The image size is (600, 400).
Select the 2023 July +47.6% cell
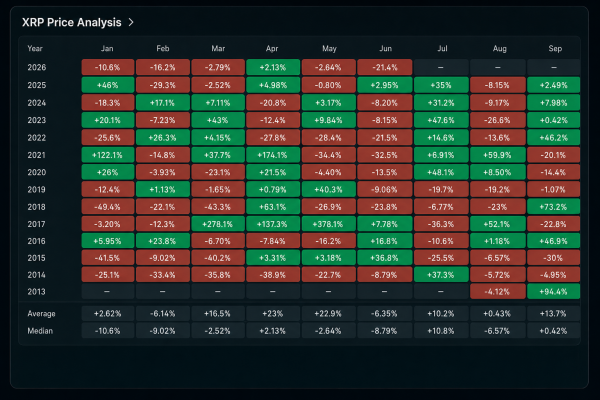point(441,120)
